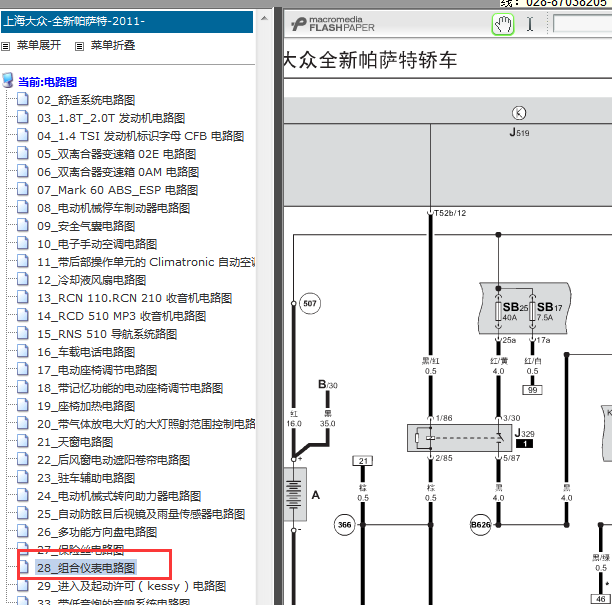Open 22_后风窗电动遮阳卷帘电路图
Screen dimensions: 612x605
[114, 460]
